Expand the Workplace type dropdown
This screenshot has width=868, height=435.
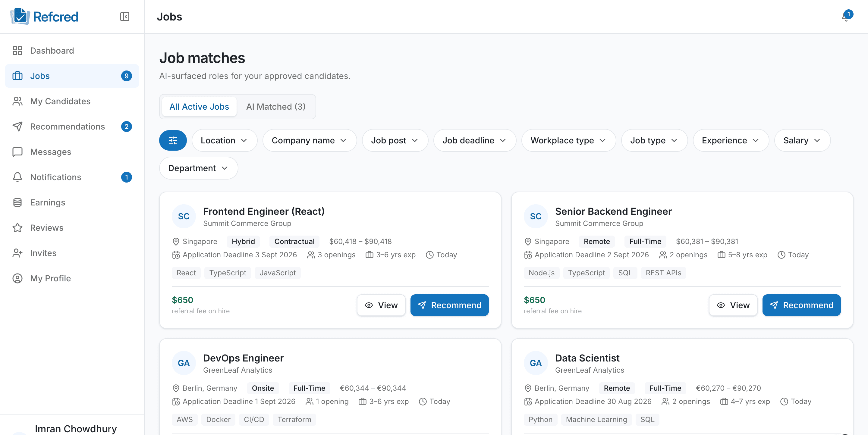(569, 140)
